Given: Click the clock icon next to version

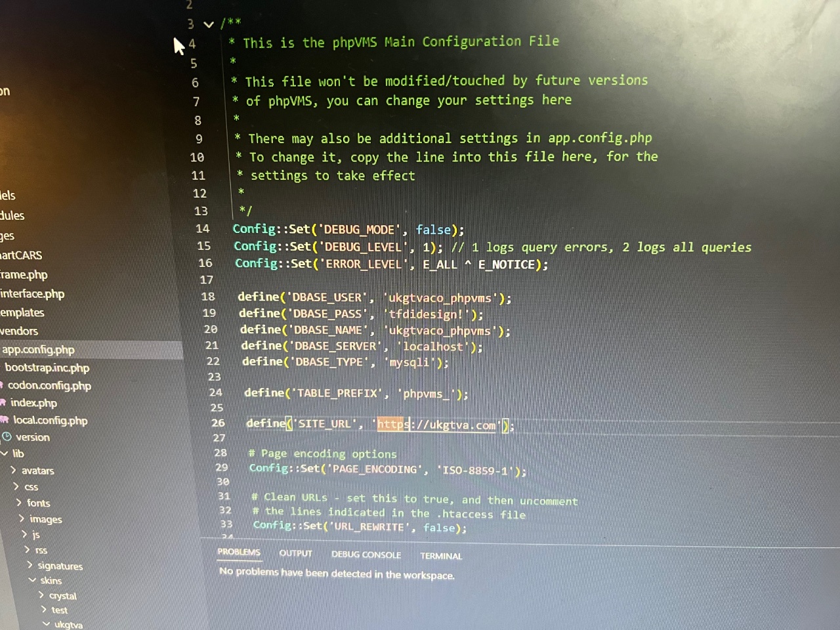Looking at the screenshot, I should click(x=7, y=437).
